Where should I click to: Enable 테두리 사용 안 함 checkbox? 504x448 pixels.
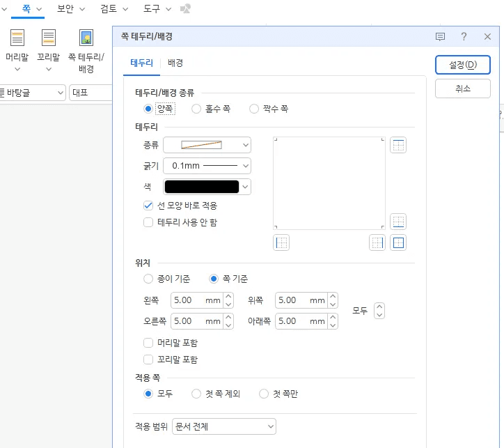coord(148,222)
